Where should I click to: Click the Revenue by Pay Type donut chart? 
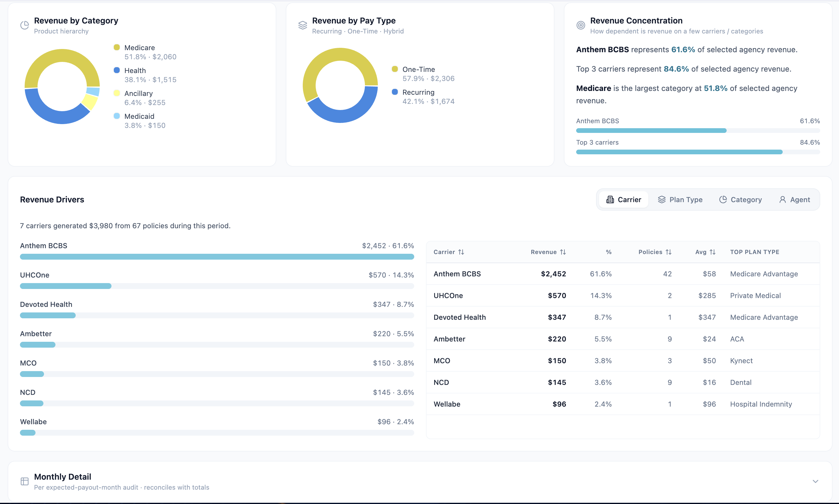[340, 85]
